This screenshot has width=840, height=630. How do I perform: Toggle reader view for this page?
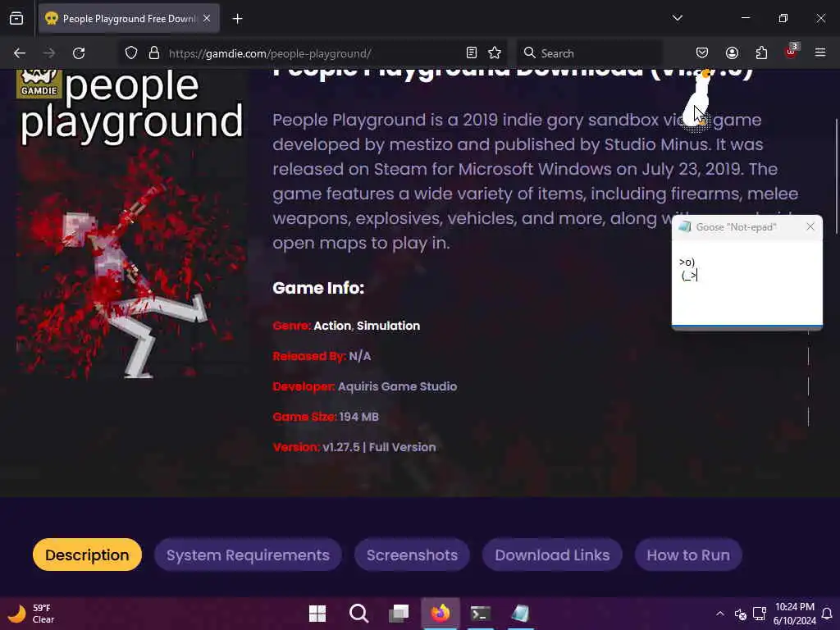coord(472,52)
